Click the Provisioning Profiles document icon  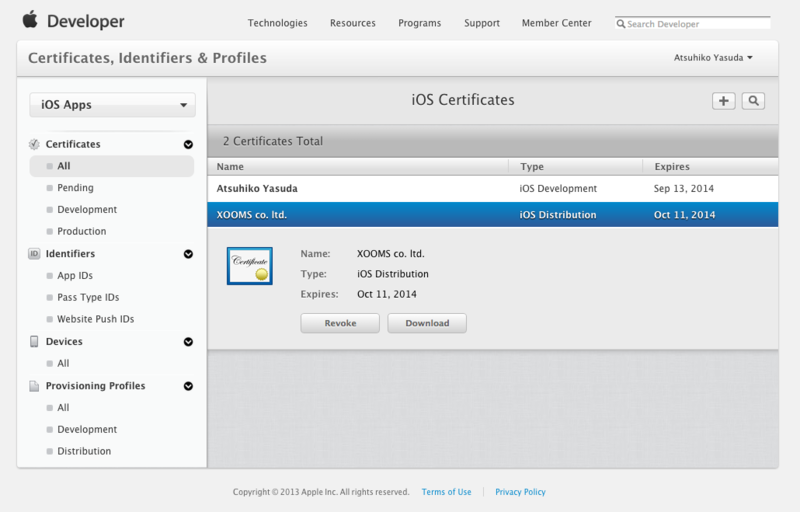(34, 386)
